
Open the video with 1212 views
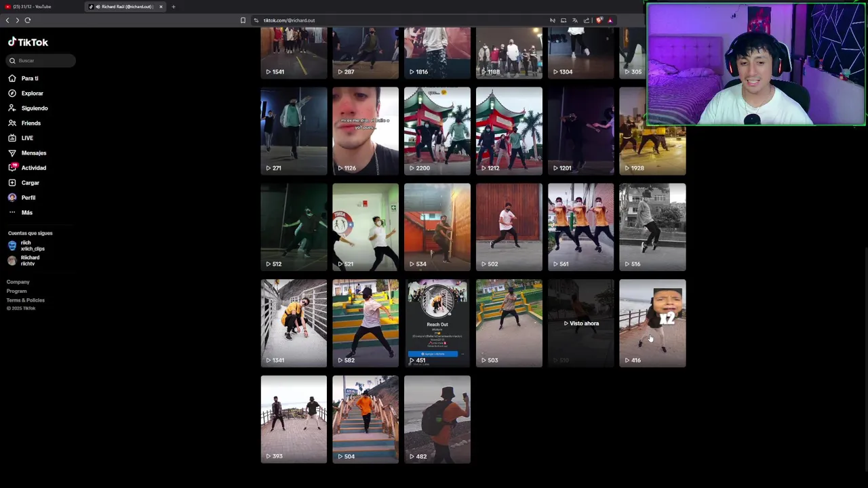[509, 131]
